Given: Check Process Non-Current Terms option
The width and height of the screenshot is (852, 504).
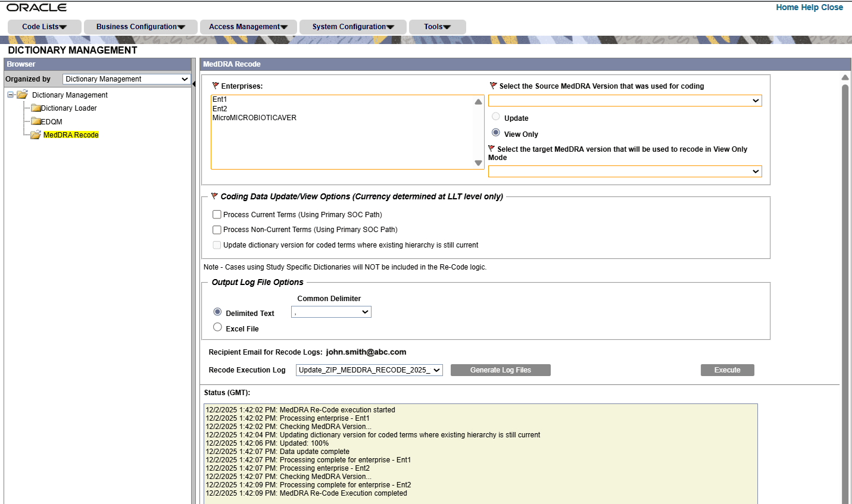Looking at the screenshot, I should point(217,230).
